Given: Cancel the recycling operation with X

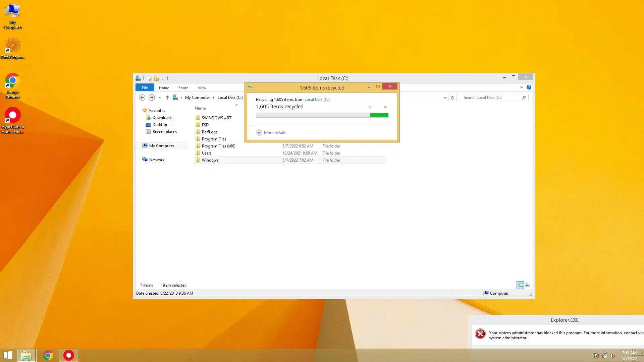Looking at the screenshot, I should 385,107.
